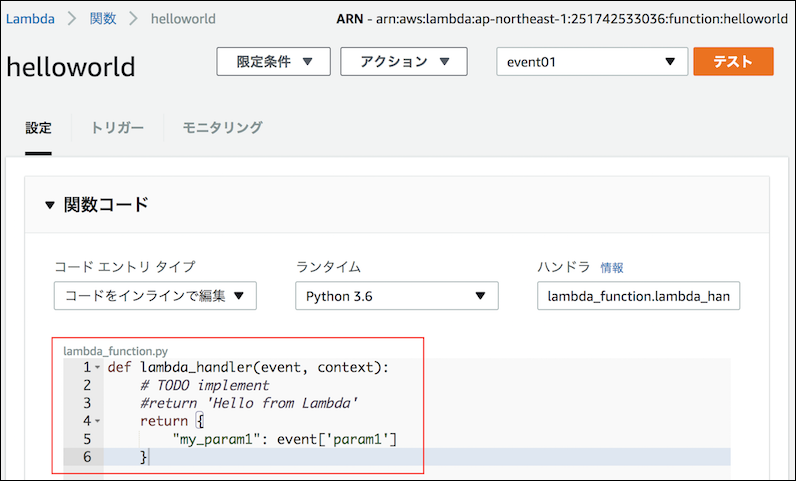Screen dimensions: 796x481
Task: Click the orange テスト button
Action: (x=733, y=61)
